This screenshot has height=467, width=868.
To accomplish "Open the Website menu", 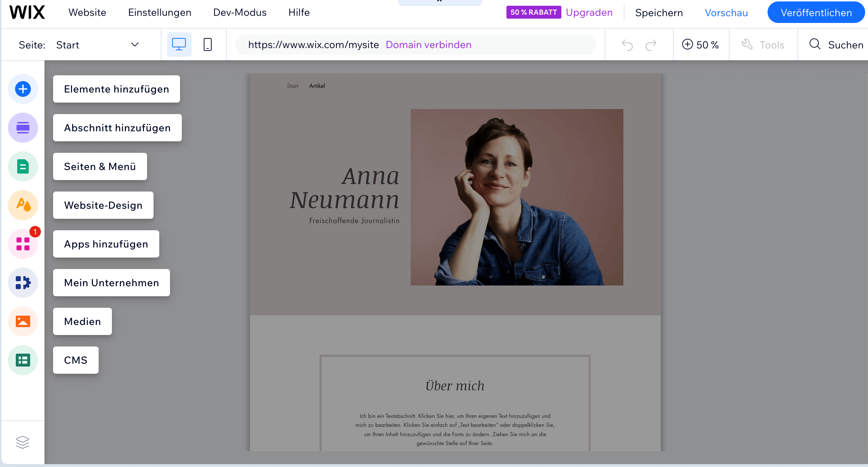I will click(87, 13).
